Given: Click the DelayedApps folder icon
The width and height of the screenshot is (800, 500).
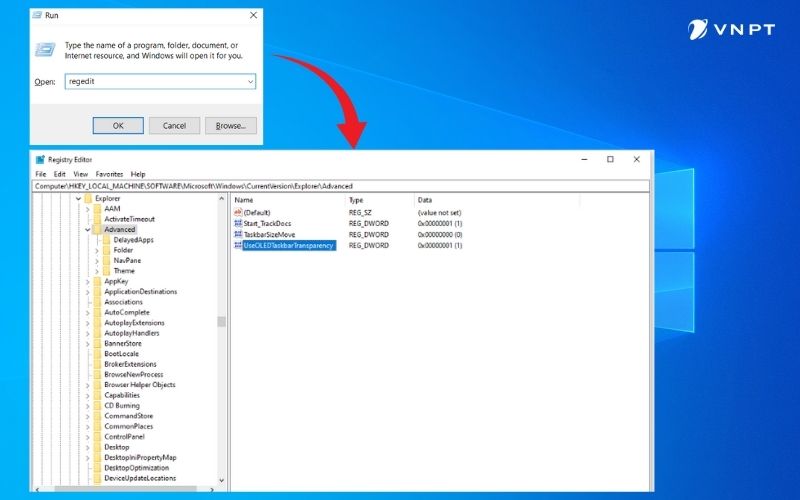Looking at the screenshot, I should (106, 240).
